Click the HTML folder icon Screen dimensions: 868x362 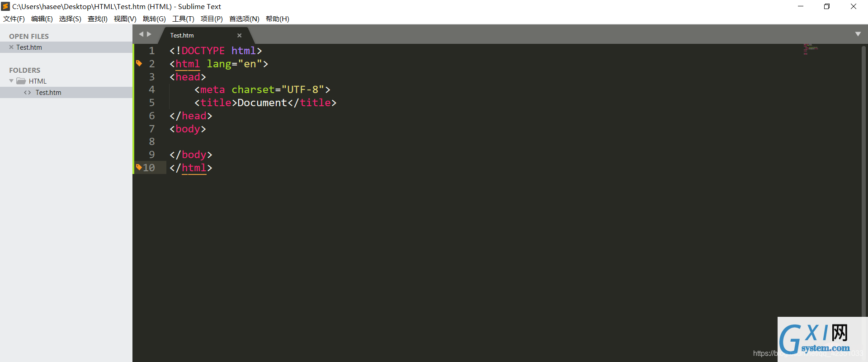(x=21, y=81)
